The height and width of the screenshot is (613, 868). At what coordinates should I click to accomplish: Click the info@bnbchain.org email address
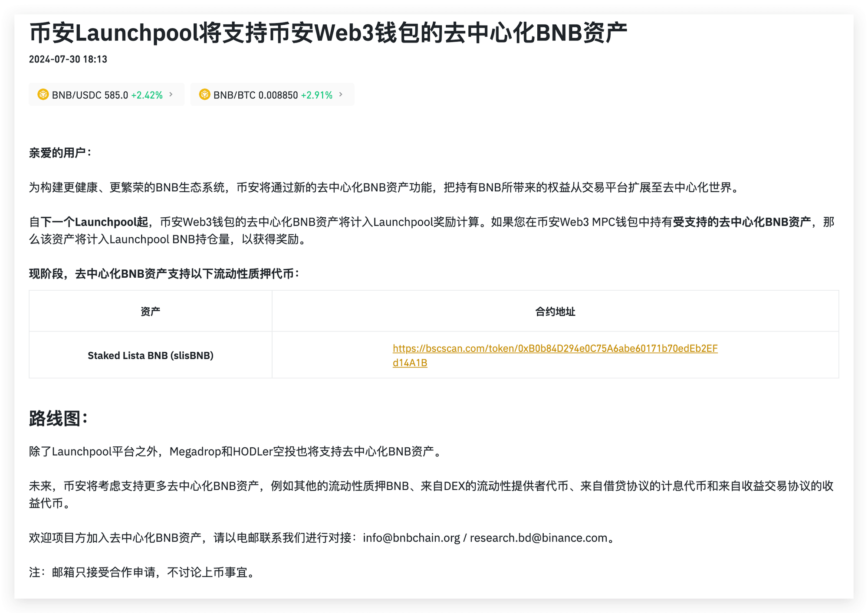[411, 538]
